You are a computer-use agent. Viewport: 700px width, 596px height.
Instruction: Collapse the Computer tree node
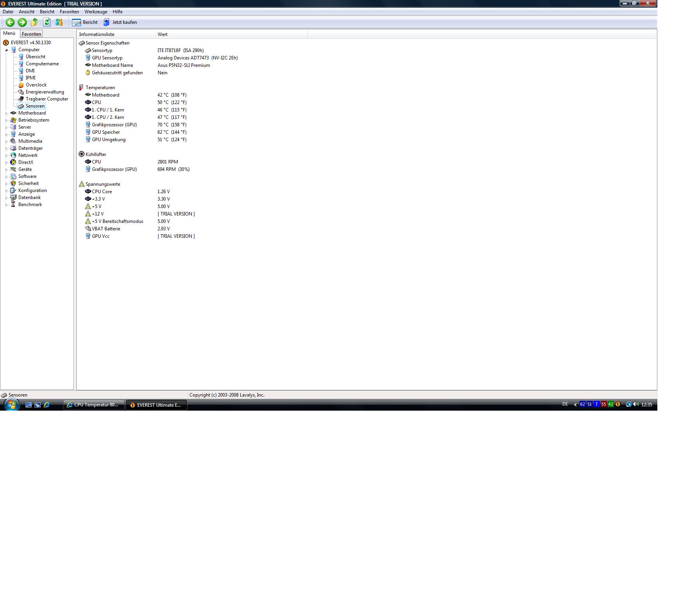[7, 50]
